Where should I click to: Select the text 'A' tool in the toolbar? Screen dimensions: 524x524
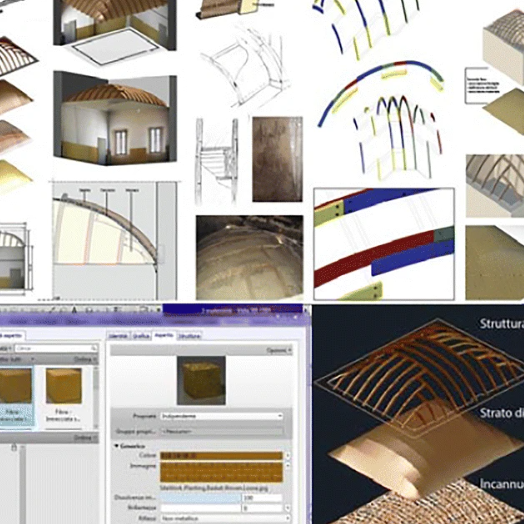[x=74, y=310]
